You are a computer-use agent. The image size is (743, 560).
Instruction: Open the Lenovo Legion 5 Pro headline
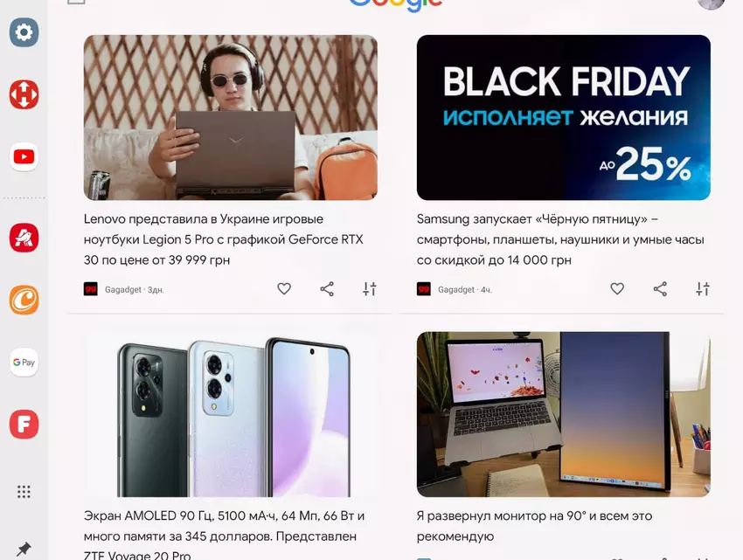point(224,239)
